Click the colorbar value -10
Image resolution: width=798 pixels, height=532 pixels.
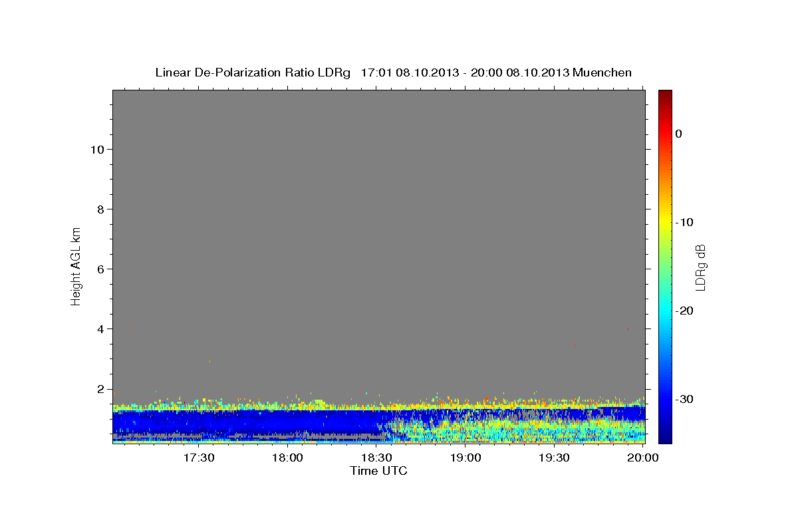coord(684,222)
